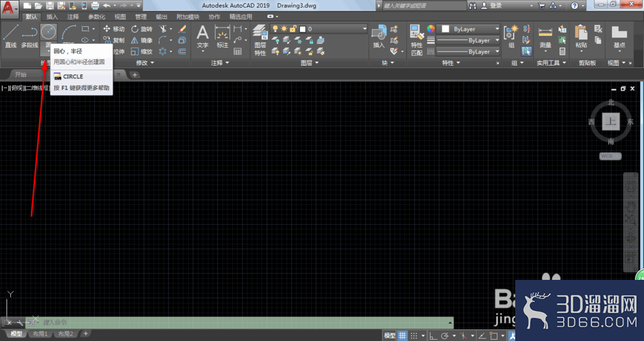Screen dimensions: 644x341
Task: Toggle group selection on/off icon
Action: (527, 51)
